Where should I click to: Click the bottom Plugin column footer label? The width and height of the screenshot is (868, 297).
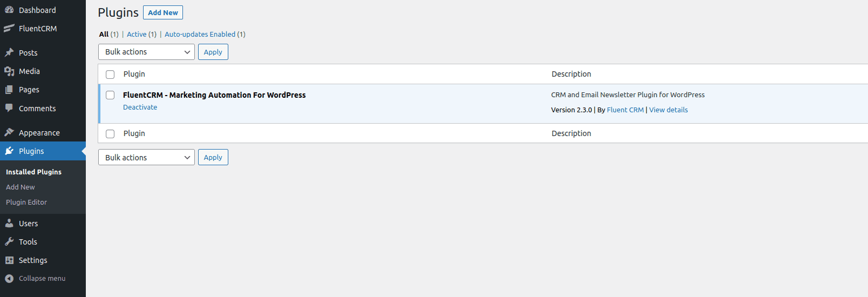click(x=134, y=133)
